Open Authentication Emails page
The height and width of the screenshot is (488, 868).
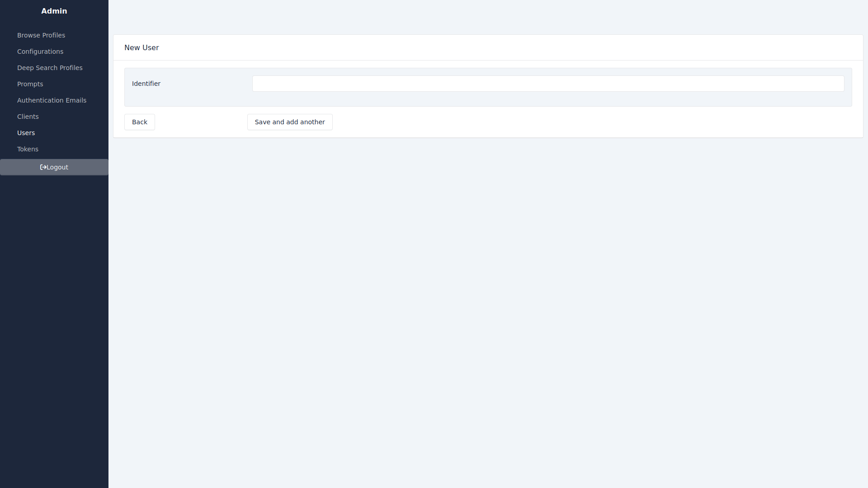point(52,100)
